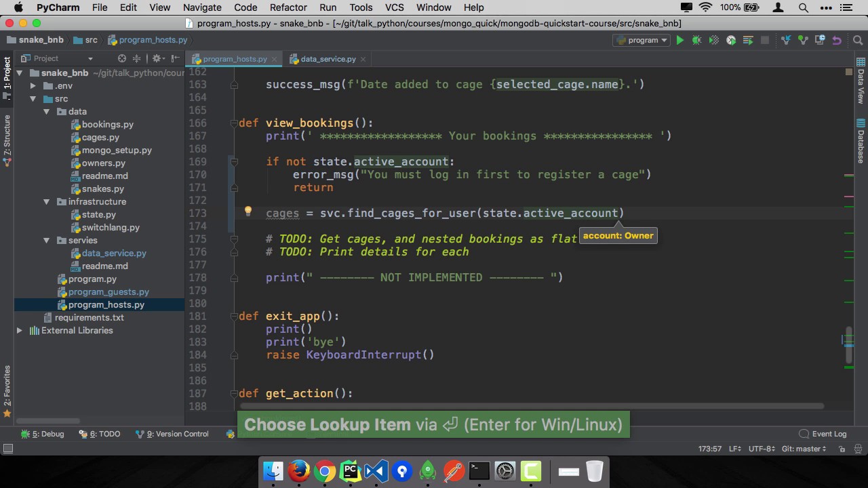Switch to data_service.py editor tab
868x488 pixels.
[328, 59]
